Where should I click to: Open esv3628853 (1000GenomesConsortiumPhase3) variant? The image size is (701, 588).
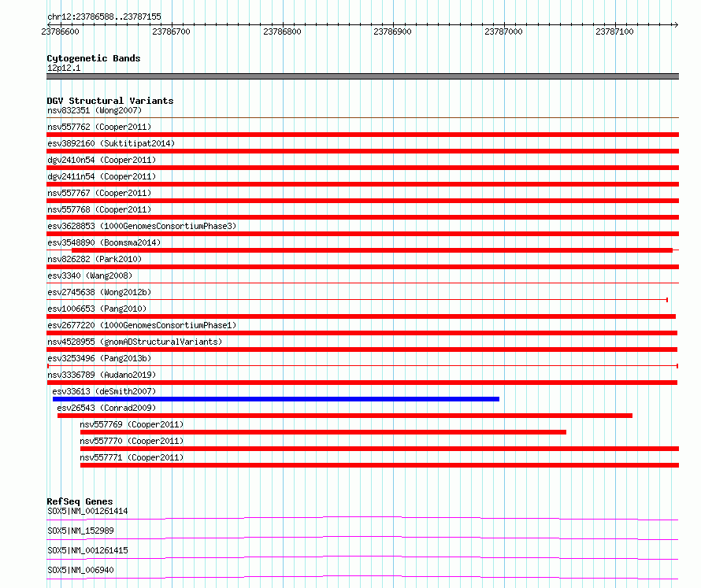(x=142, y=226)
